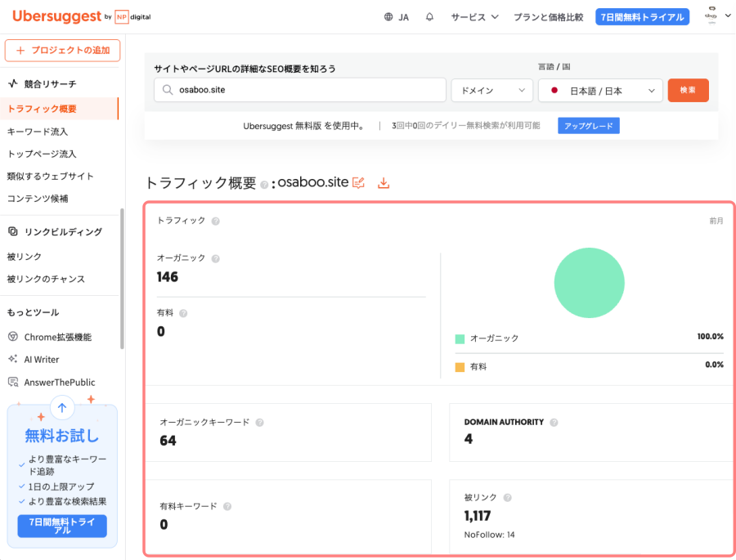Click the 100.0% organic percentage
This screenshot has width=736, height=560.
pyautogui.click(x=710, y=337)
